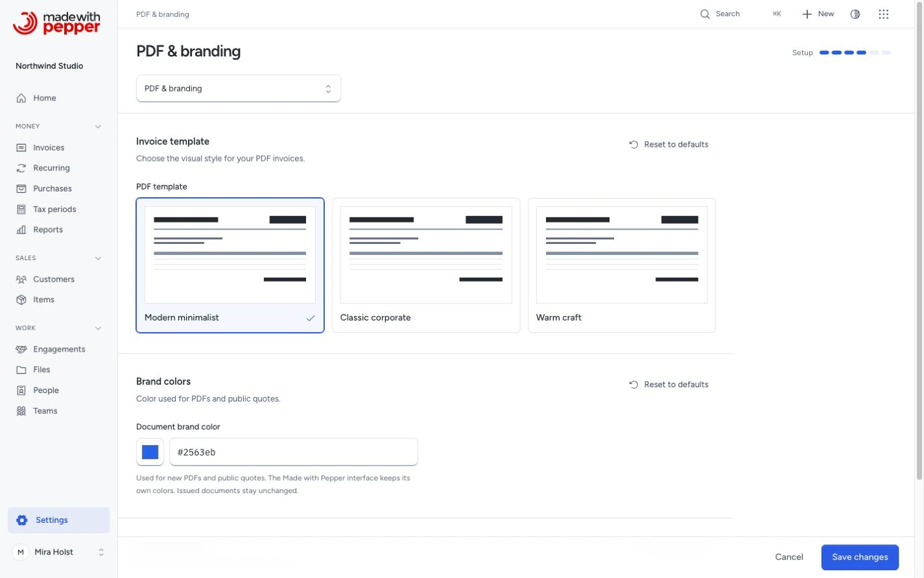Click the Tax periods calculator icon
The width and height of the screenshot is (924, 578).
coord(21,210)
